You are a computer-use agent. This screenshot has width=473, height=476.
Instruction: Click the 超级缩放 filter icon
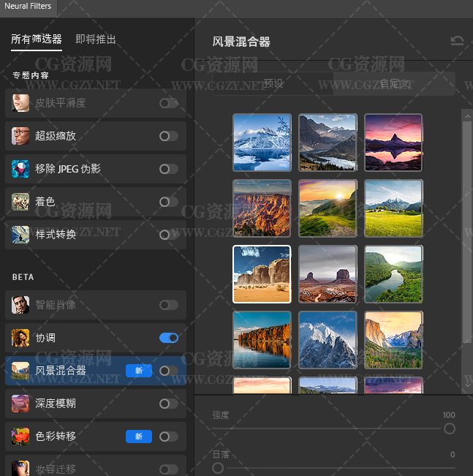(21, 136)
